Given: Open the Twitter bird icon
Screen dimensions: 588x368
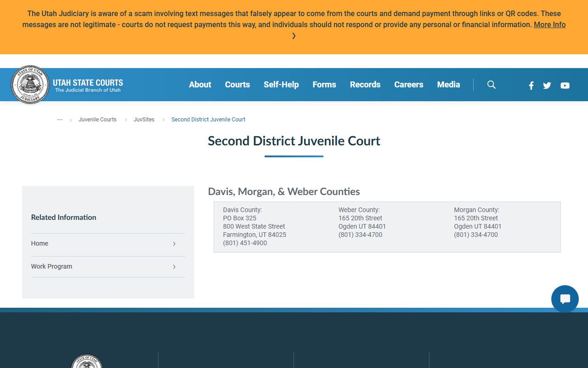Looking at the screenshot, I should [547, 86].
